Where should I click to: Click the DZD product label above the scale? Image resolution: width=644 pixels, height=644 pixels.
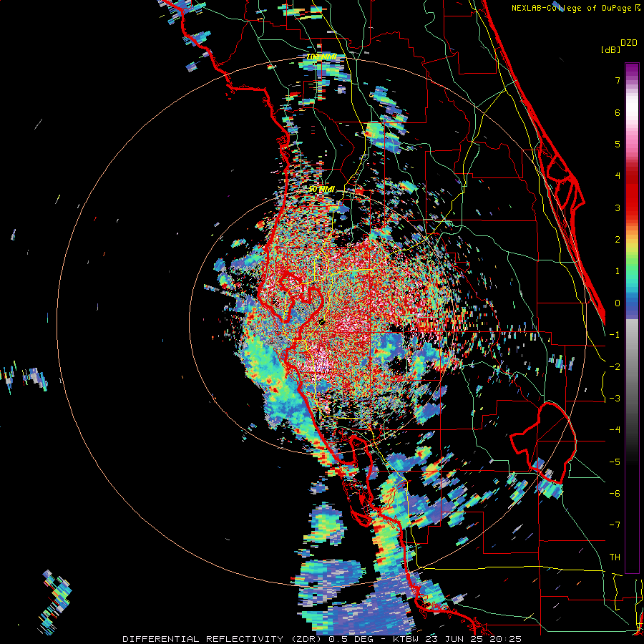[629, 43]
